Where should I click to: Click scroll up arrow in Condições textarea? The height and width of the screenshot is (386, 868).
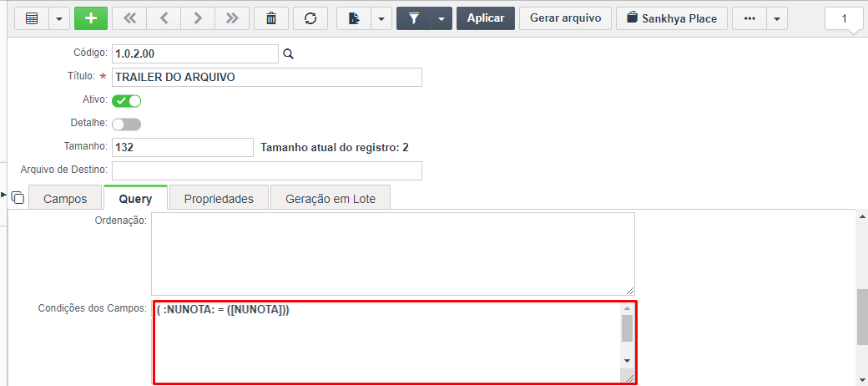(x=627, y=309)
